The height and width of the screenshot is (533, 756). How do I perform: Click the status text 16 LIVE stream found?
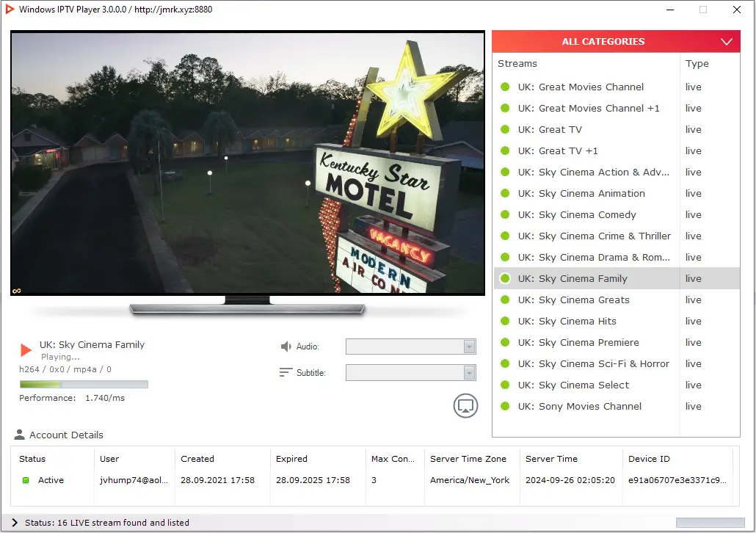(x=107, y=523)
